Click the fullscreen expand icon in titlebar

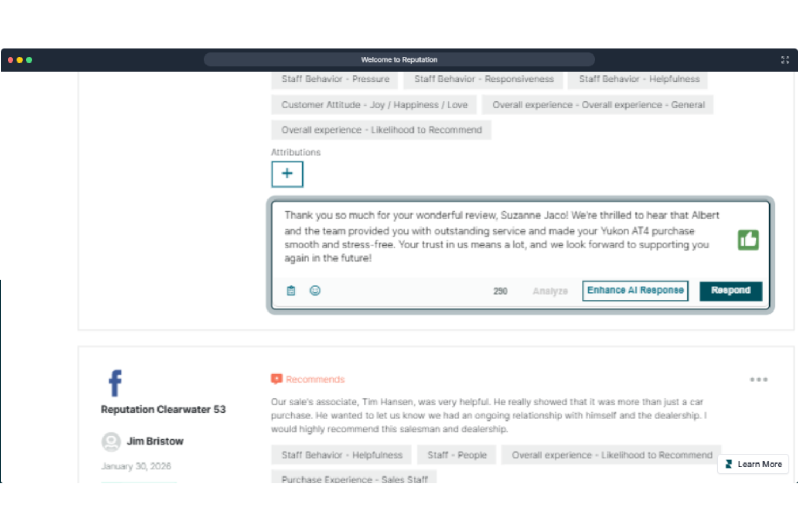click(x=785, y=60)
